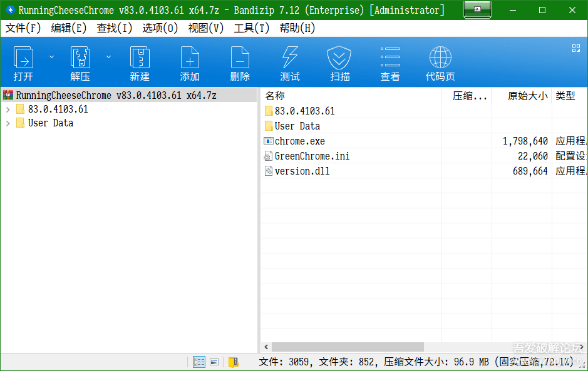
Task: Click the yellow archive icon in status bar
Action: 233,362
